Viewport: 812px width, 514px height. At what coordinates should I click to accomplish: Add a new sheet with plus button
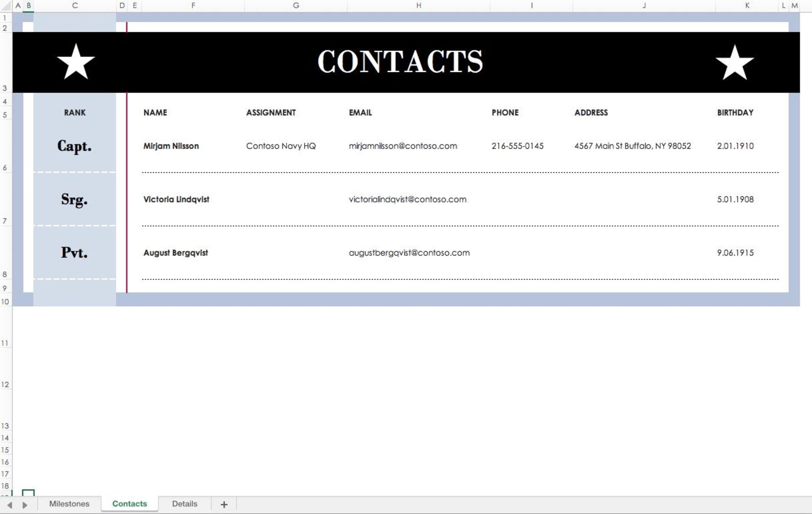pyautogui.click(x=224, y=504)
